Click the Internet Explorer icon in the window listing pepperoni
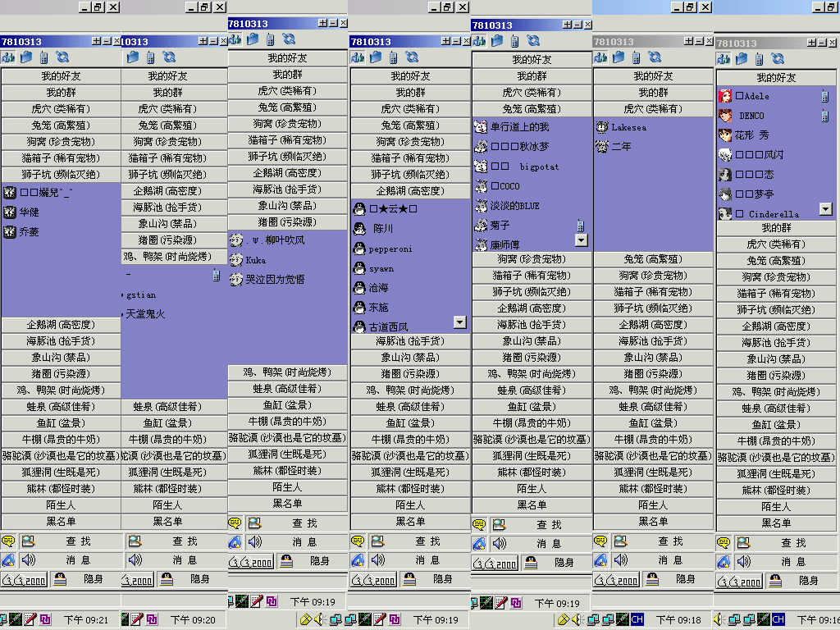840x630 pixels. [x=358, y=560]
